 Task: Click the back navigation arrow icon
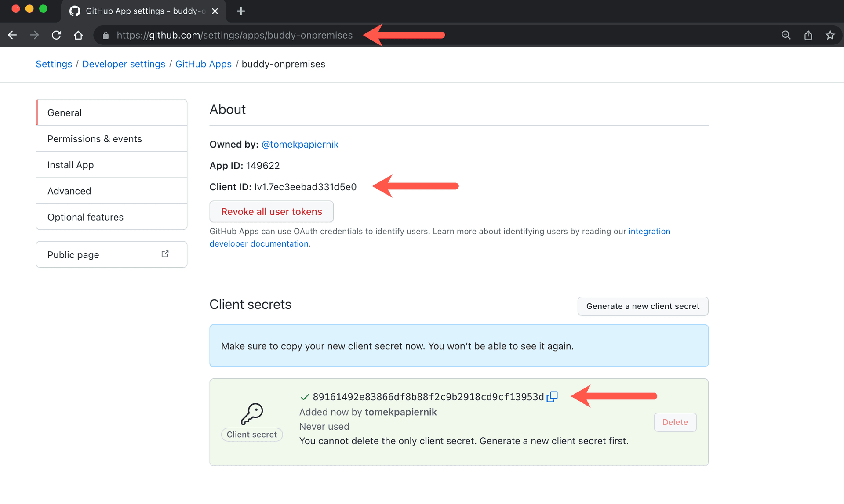pyautogui.click(x=12, y=35)
